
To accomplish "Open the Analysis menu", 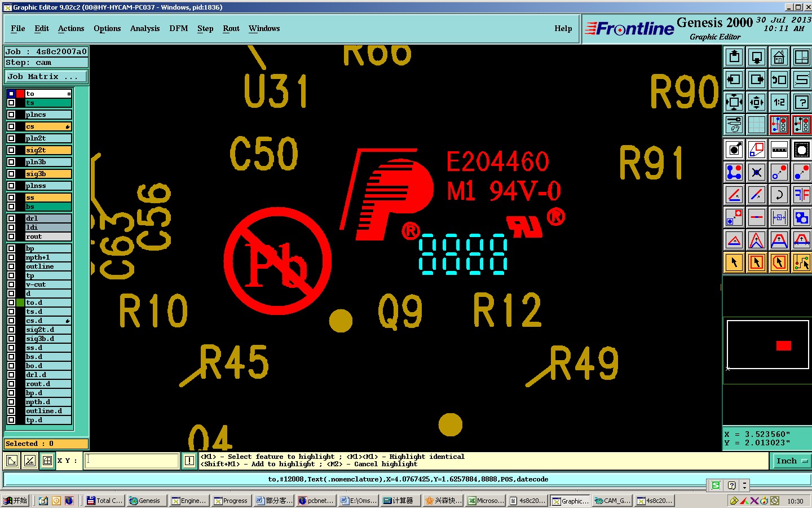I will [145, 28].
